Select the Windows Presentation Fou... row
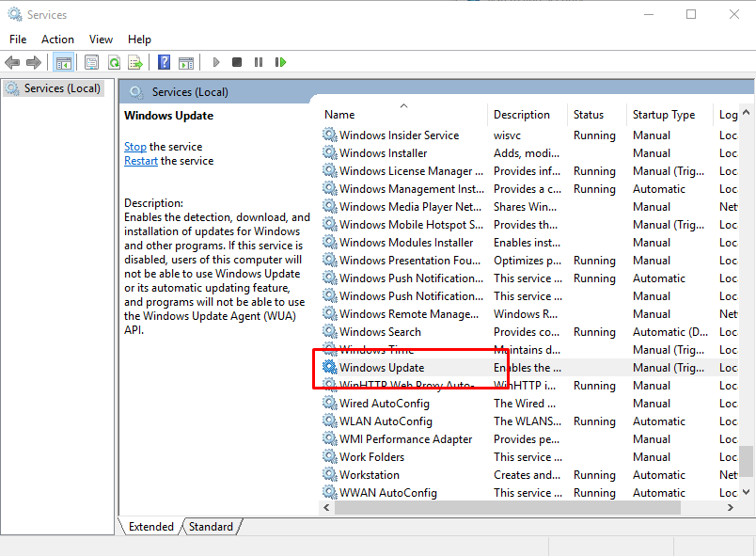Image resolution: width=756 pixels, height=556 pixels. [x=529, y=260]
